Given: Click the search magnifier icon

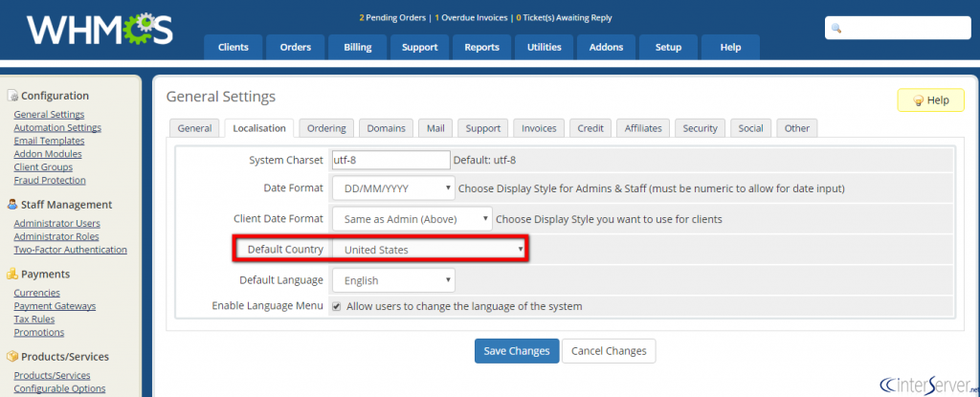Looking at the screenshot, I should [835, 29].
